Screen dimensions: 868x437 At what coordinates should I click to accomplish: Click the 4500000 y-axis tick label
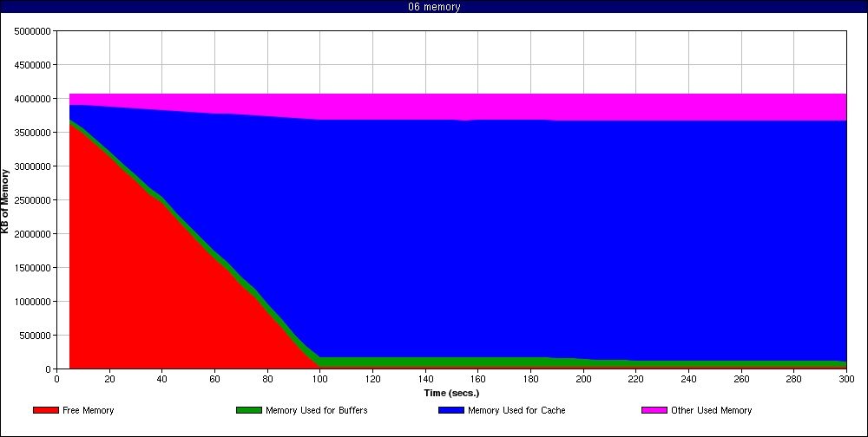tap(32, 65)
